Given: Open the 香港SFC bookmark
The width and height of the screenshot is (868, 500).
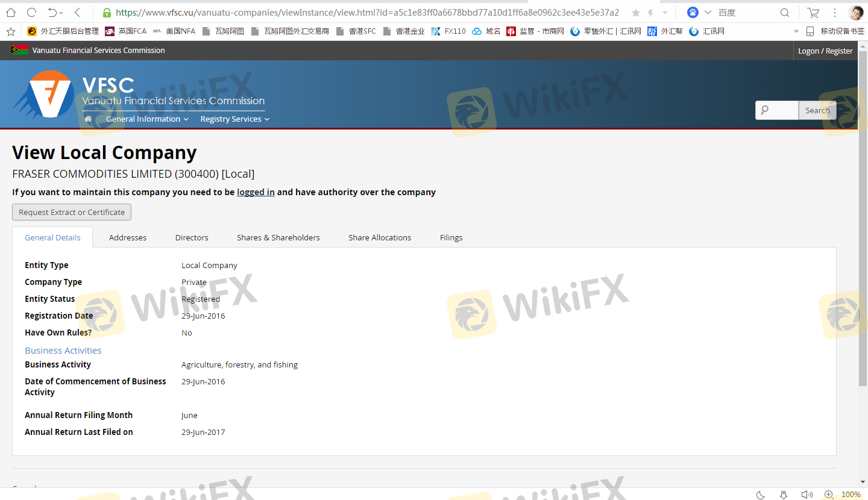Looking at the screenshot, I should click(x=356, y=31).
